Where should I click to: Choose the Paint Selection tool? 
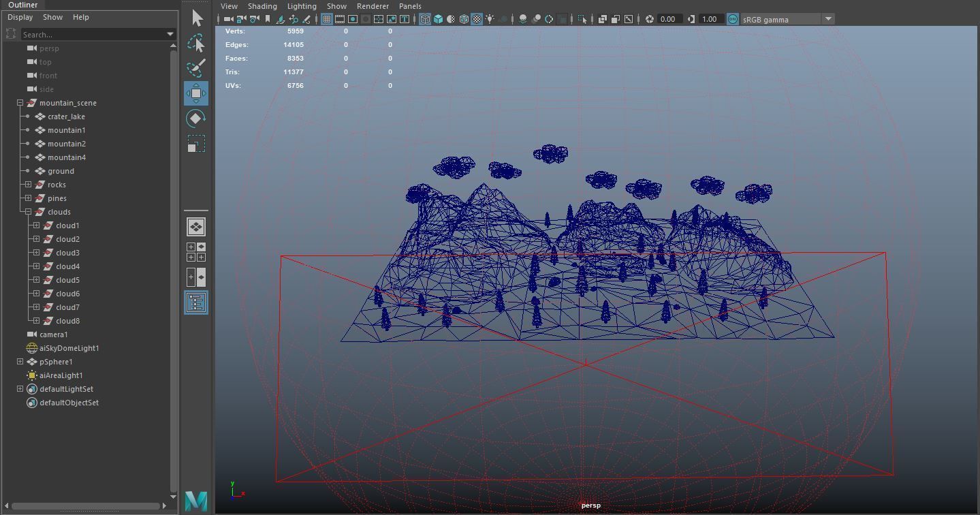point(196,68)
